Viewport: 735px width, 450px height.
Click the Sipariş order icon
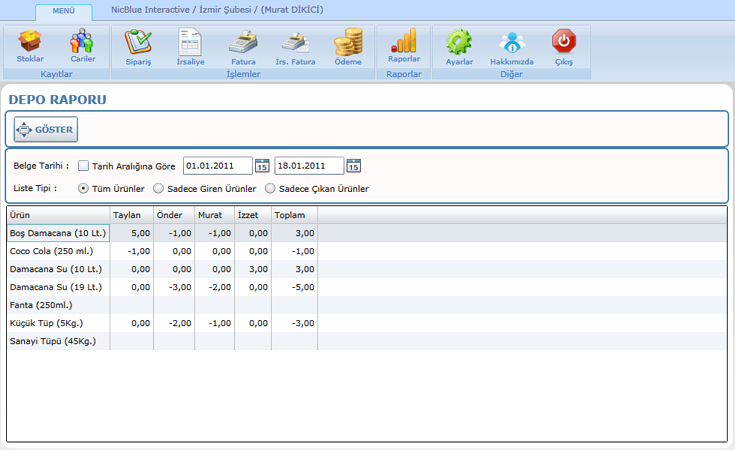click(x=137, y=45)
